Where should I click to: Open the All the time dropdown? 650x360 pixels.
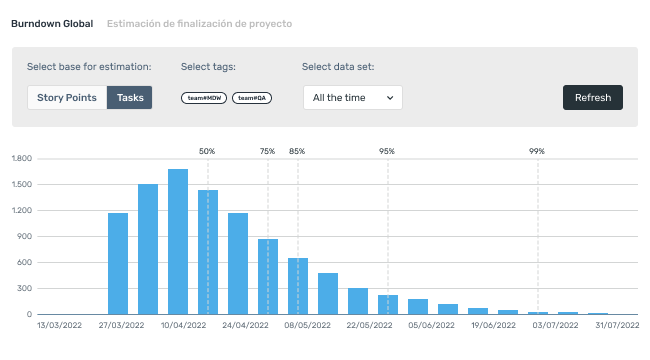pos(353,97)
